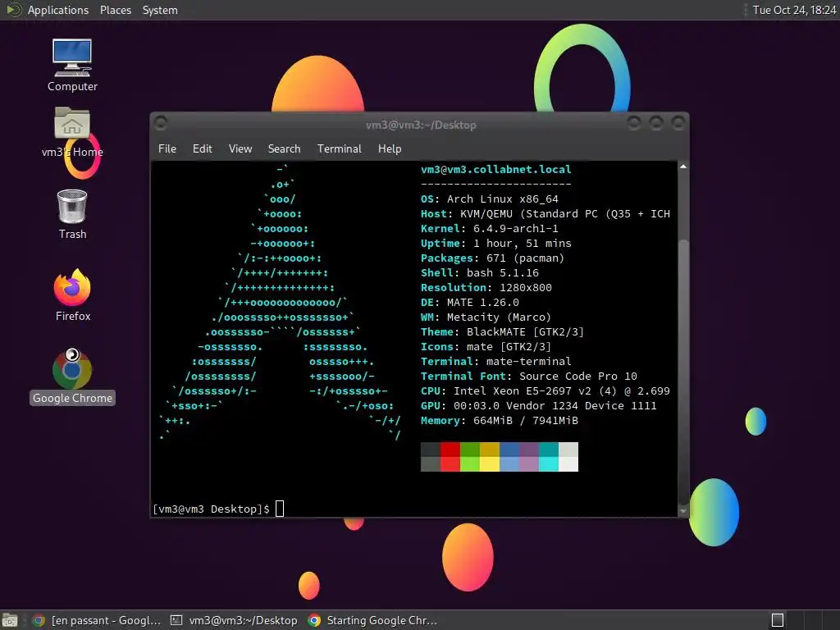Click the 'GPU: 00:03.0 Vendor 1234' line
840x630 pixels.
tap(538, 405)
